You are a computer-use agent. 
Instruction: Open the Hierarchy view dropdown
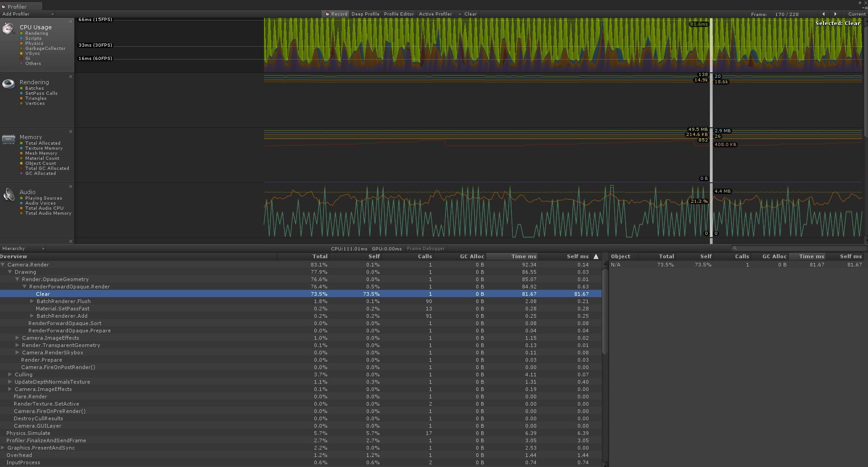pos(22,248)
